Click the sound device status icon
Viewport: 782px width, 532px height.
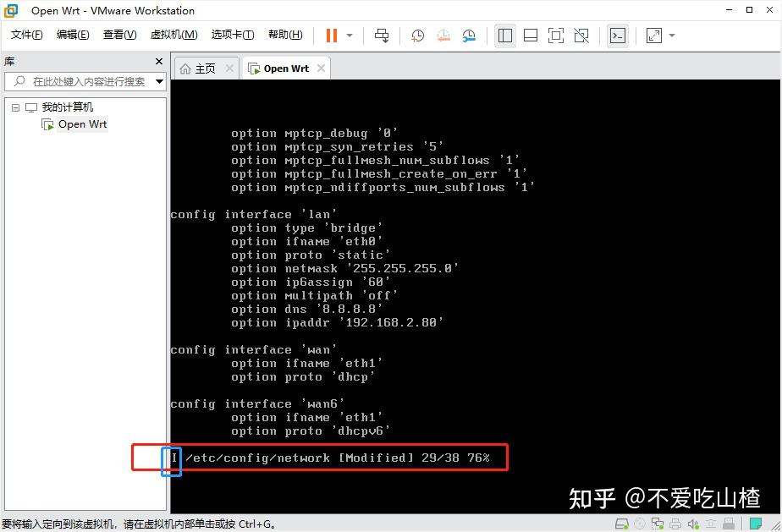click(692, 524)
